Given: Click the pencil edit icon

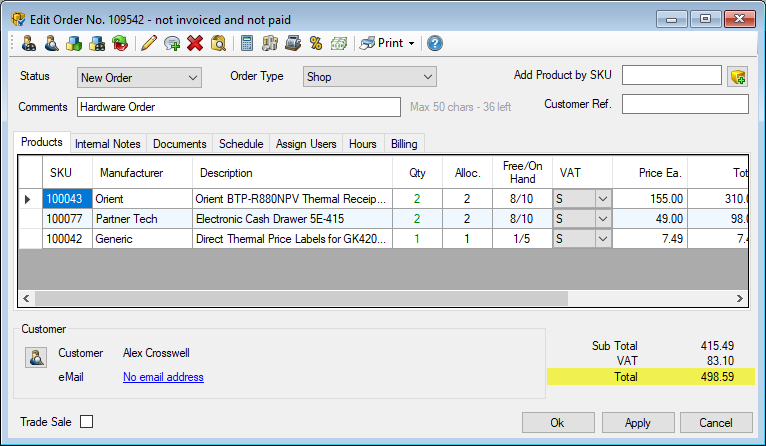Looking at the screenshot, I should tap(149, 43).
